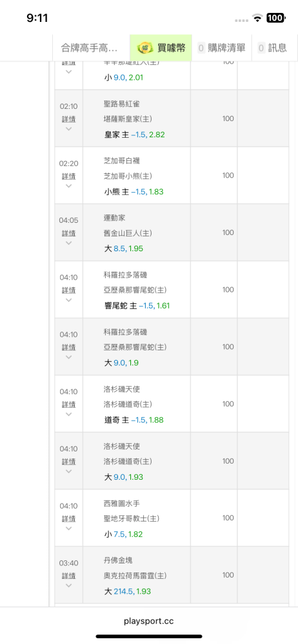Tap the 購牌清單 count badge
This screenshot has height=644, width=298.
pyautogui.click(x=201, y=48)
